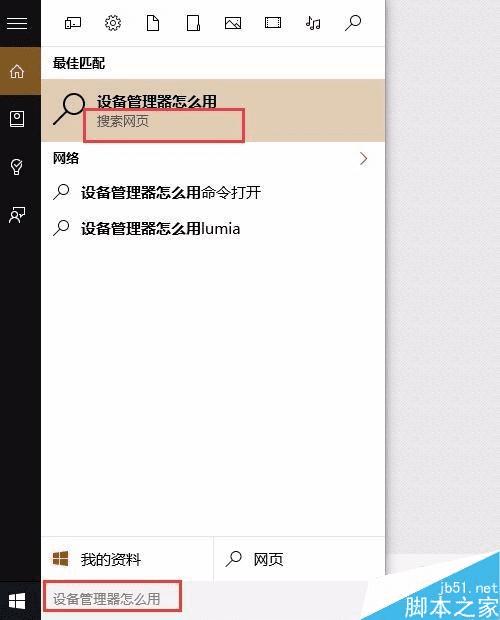The image size is (500, 620).
Task: Filter results by Web search icon
Action: coord(353,23)
